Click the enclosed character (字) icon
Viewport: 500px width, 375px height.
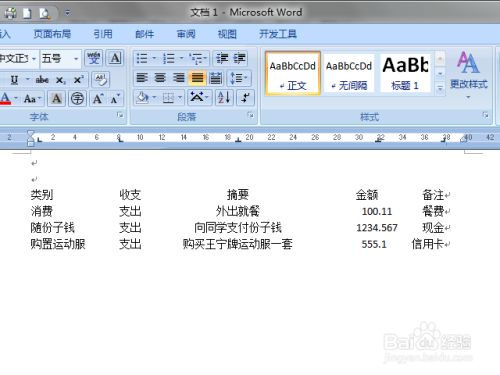77,99
